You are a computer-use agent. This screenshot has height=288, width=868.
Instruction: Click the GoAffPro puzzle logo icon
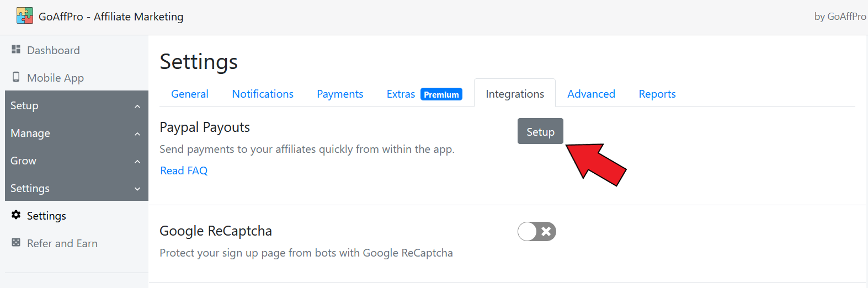tap(25, 15)
